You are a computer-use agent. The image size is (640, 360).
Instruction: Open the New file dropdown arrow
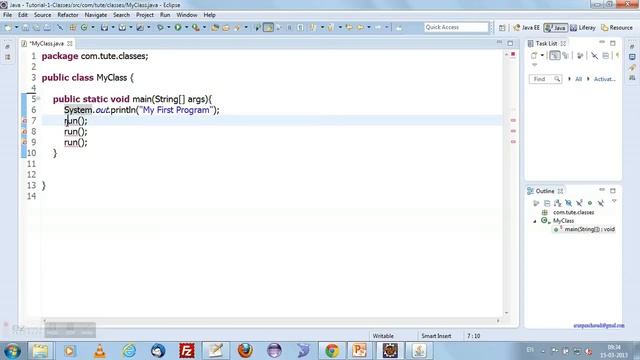click(x=17, y=27)
